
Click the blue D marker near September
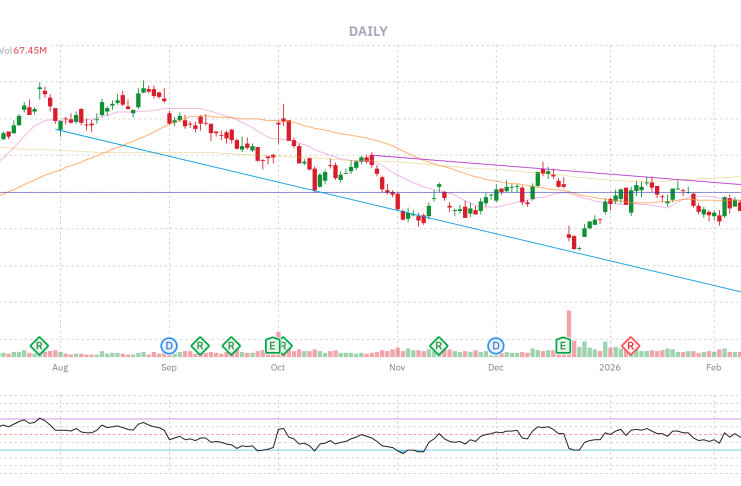pyautogui.click(x=169, y=346)
